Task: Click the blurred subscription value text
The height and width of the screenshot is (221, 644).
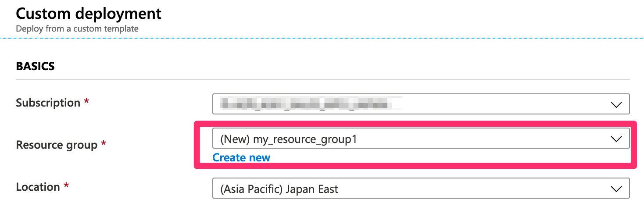Action: coord(311,104)
